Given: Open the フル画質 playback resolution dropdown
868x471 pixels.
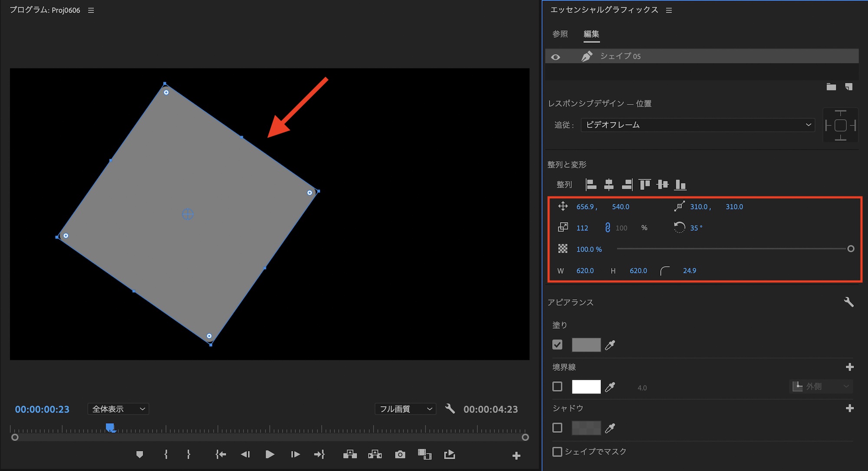Looking at the screenshot, I should [405, 409].
